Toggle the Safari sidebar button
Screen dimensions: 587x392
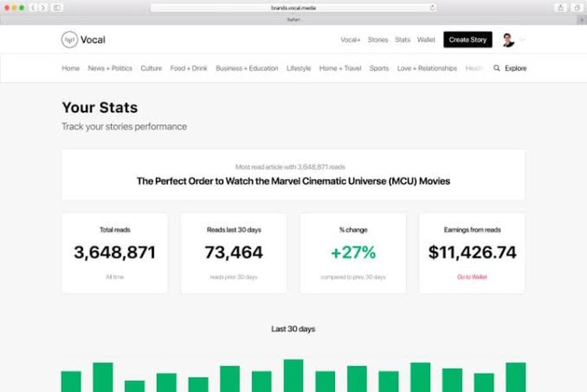tap(57, 7)
